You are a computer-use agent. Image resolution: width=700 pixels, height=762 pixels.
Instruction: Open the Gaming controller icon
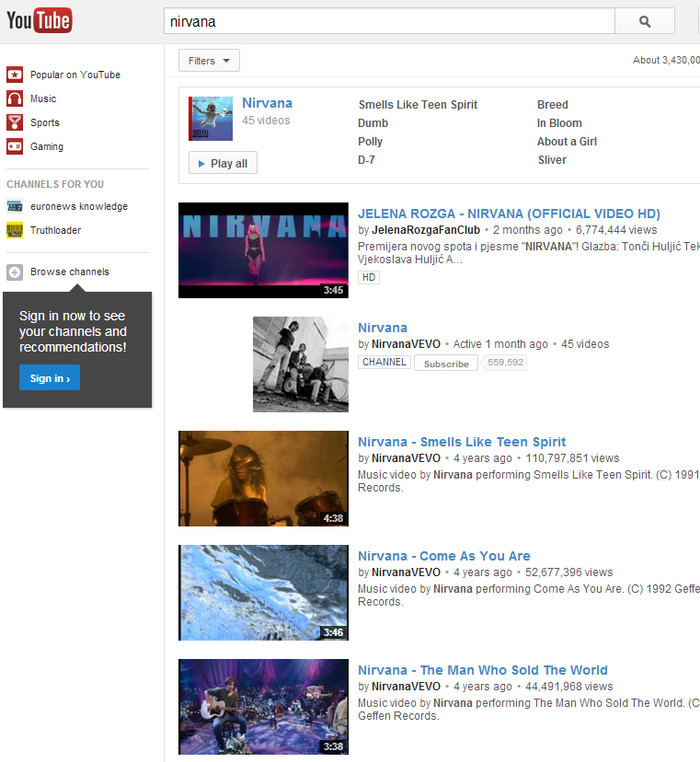coord(15,146)
